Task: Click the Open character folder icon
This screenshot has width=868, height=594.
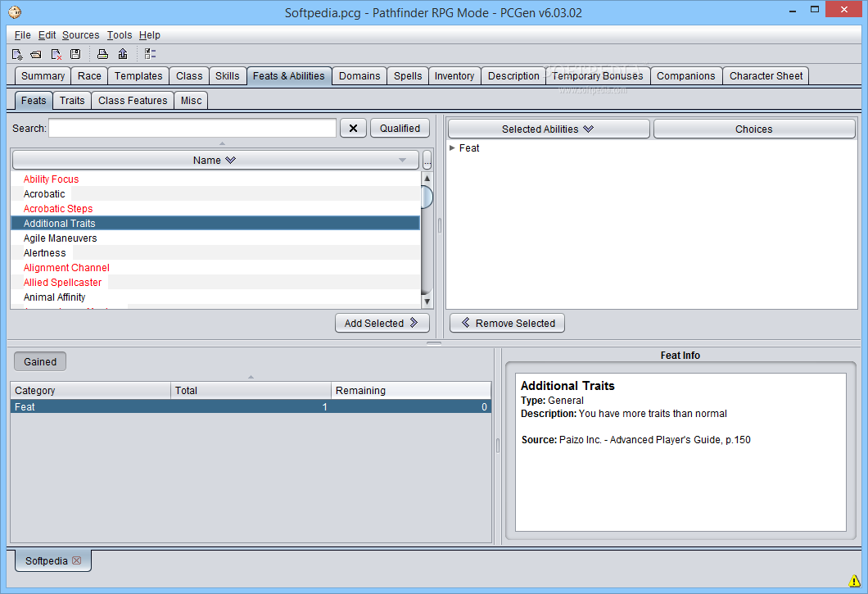Action: [x=36, y=54]
